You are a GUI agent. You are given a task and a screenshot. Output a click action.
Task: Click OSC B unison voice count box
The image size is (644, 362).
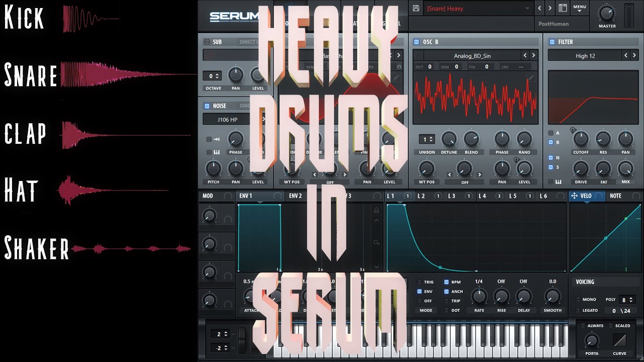tap(427, 139)
